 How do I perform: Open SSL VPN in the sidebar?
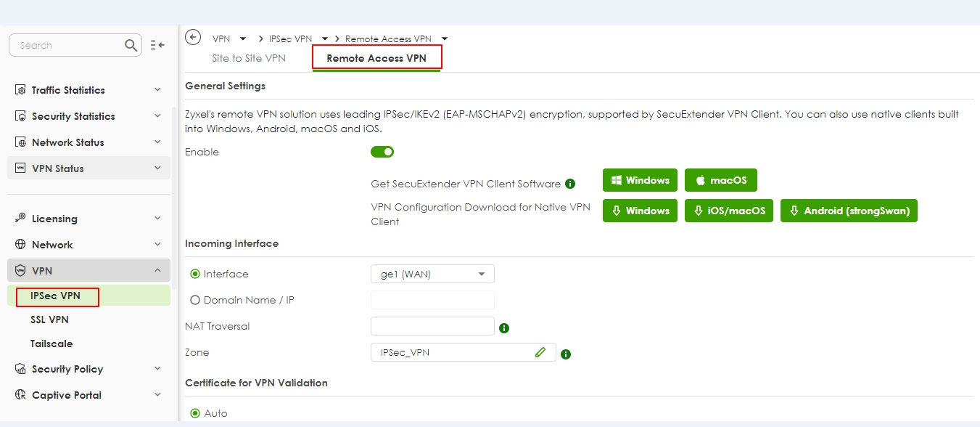49,320
